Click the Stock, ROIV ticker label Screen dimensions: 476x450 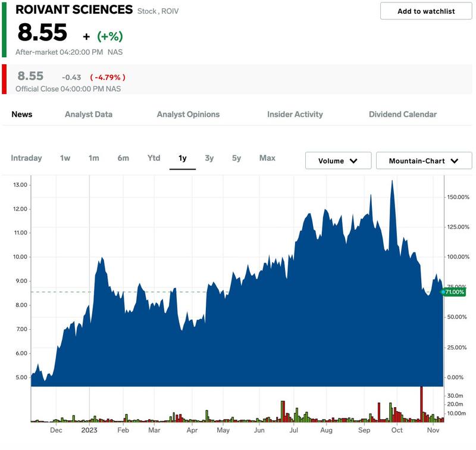[158, 11]
